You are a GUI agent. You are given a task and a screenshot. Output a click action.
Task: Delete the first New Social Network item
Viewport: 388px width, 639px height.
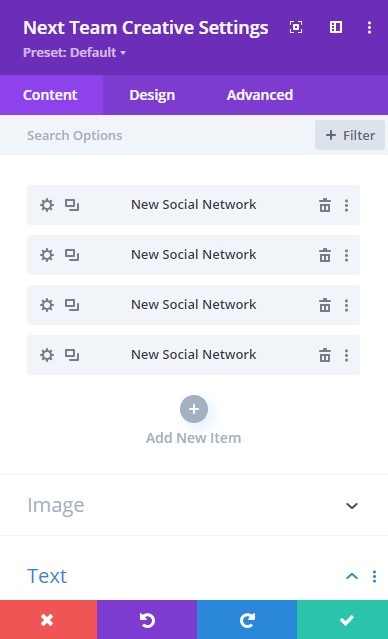(325, 205)
